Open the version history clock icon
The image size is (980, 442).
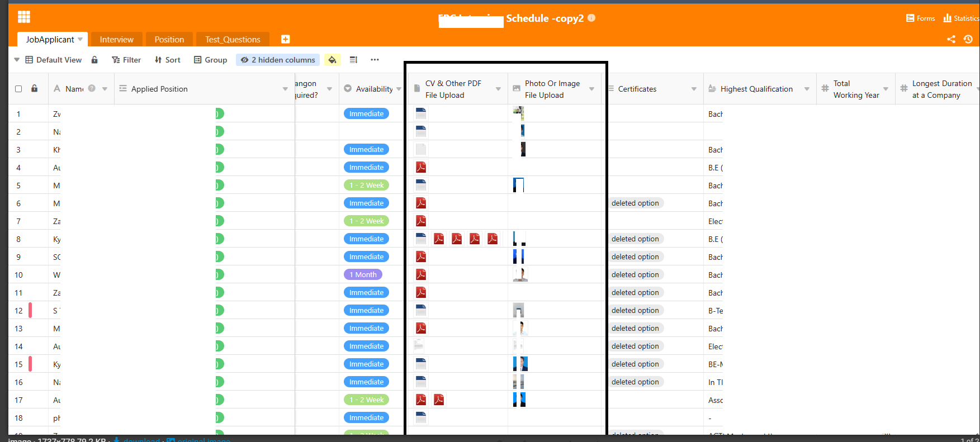[x=968, y=39]
